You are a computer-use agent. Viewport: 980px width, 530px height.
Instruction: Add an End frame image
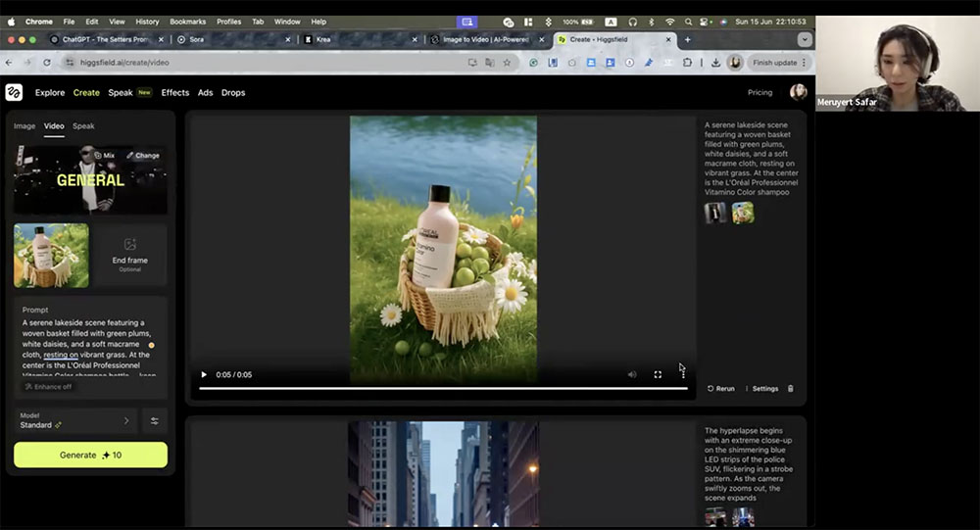(x=129, y=255)
